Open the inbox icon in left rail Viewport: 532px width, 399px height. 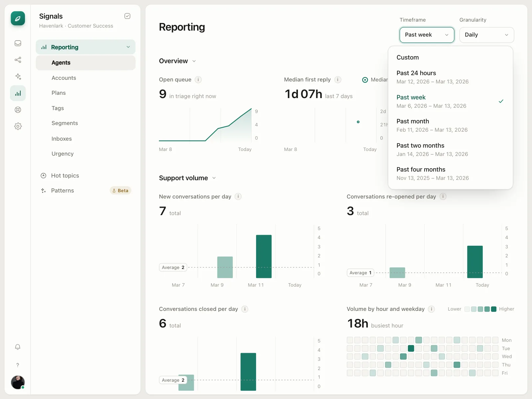[18, 43]
